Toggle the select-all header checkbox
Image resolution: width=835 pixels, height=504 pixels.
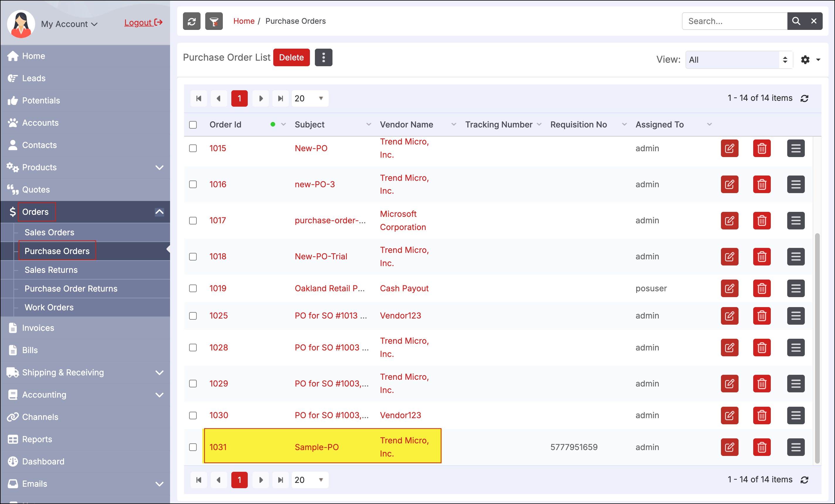coord(193,125)
